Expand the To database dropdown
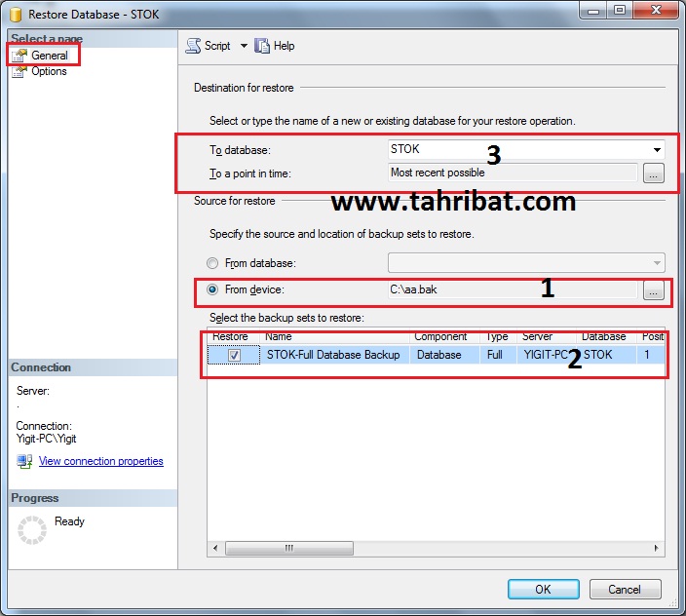686x616 pixels. 657,150
